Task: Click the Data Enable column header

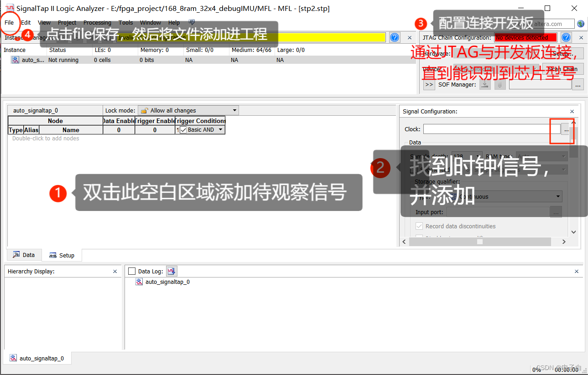Action: coord(119,121)
